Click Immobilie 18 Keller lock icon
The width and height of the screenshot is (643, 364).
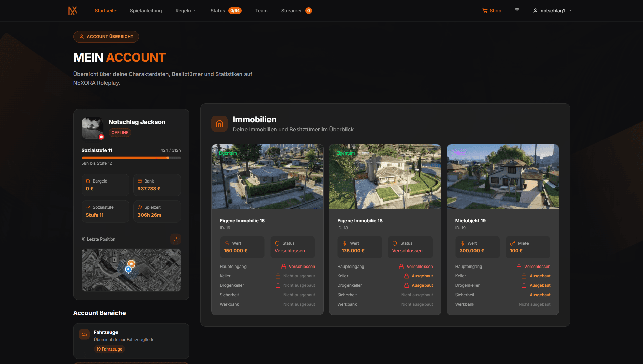click(407, 276)
